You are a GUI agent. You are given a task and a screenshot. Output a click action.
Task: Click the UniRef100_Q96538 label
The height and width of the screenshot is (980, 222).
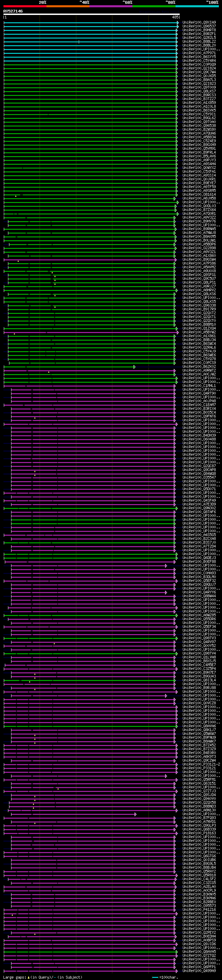pos(199,125)
